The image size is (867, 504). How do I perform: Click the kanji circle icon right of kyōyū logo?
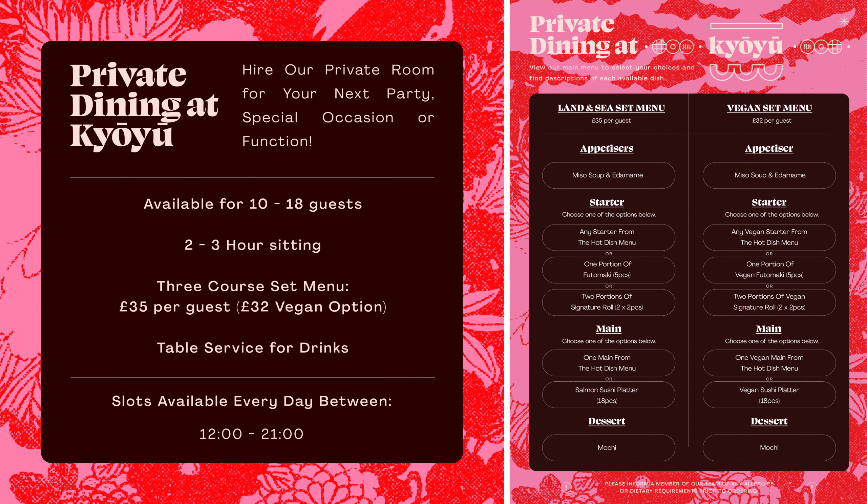point(807,46)
